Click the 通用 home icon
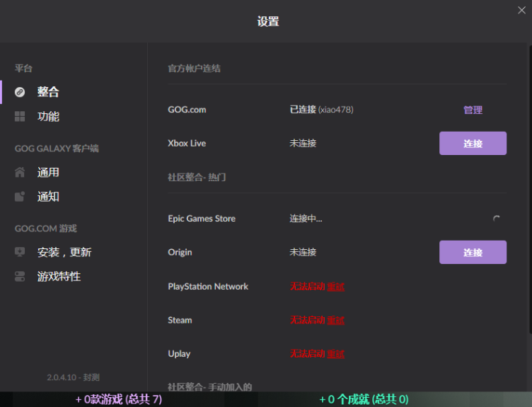 [x=20, y=172]
